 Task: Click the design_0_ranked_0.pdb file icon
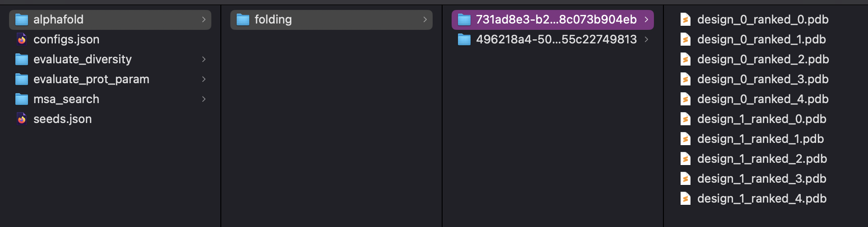[686, 19]
